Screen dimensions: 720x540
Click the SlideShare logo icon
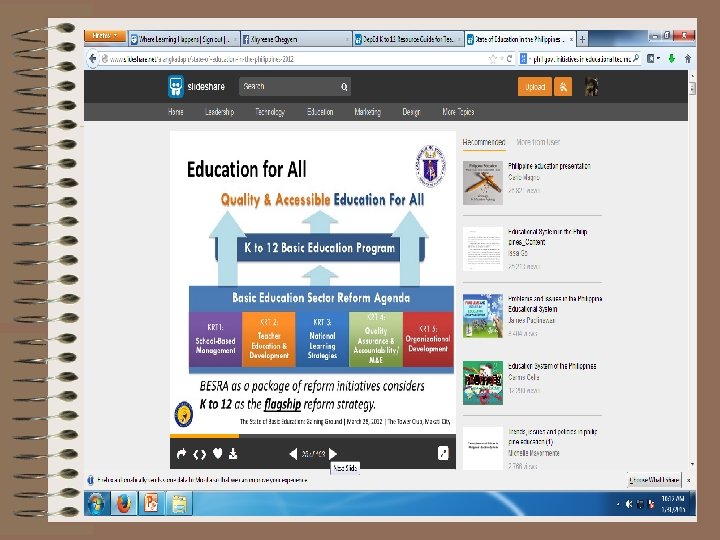click(x=175, y=86)
